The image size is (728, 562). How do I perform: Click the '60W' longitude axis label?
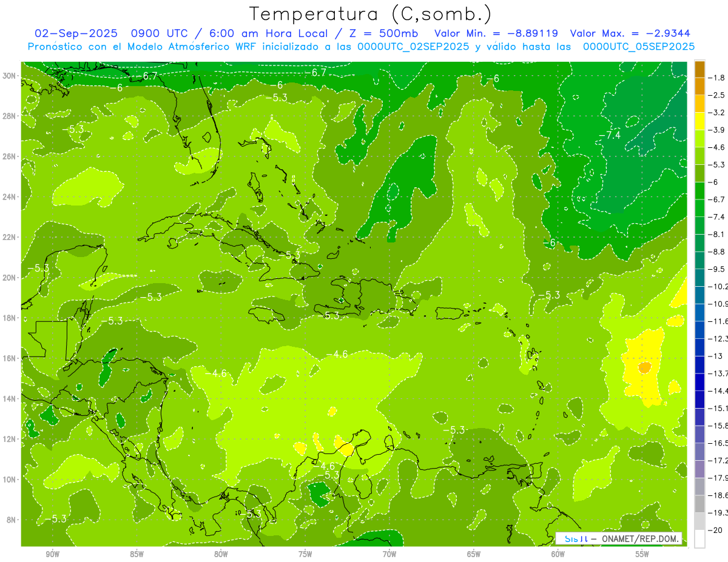[558, 555]
